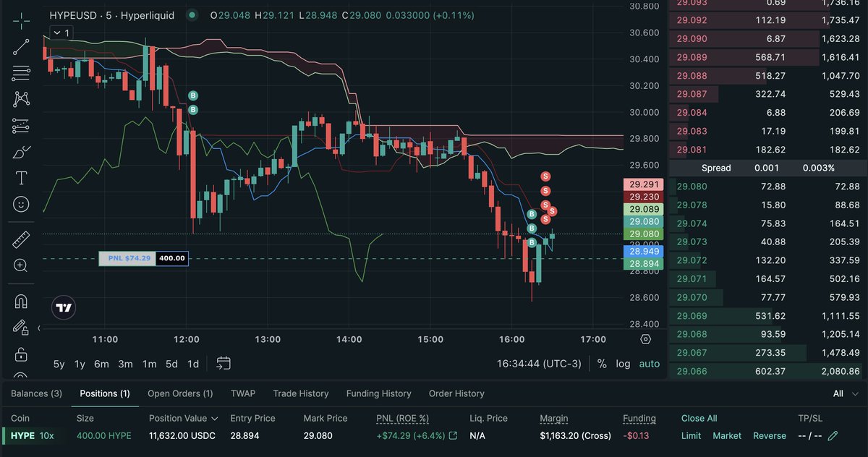Select the crosshair cursor tool
This screenshot has width=868, height=457.
[x=21, y=20]
